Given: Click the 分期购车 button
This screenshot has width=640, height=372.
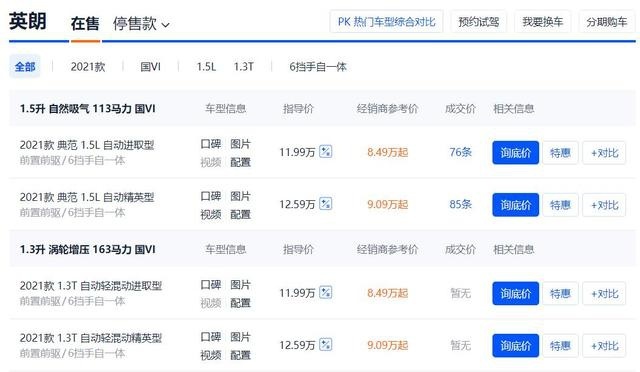Looking at the screenshot, I should (607, 22).
